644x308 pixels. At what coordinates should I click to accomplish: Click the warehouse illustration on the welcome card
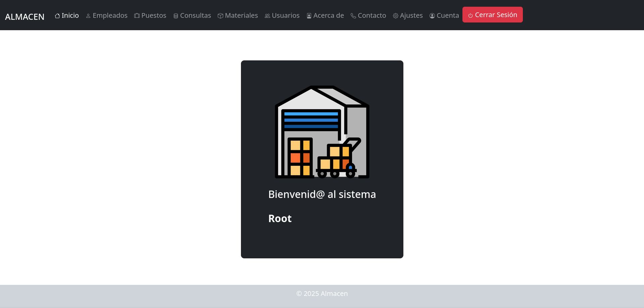point(322,132)
